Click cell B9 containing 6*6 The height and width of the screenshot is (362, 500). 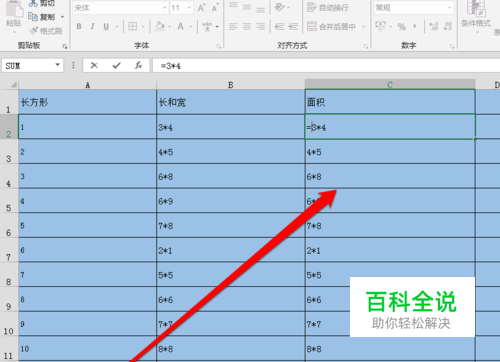tap(230, 299)
